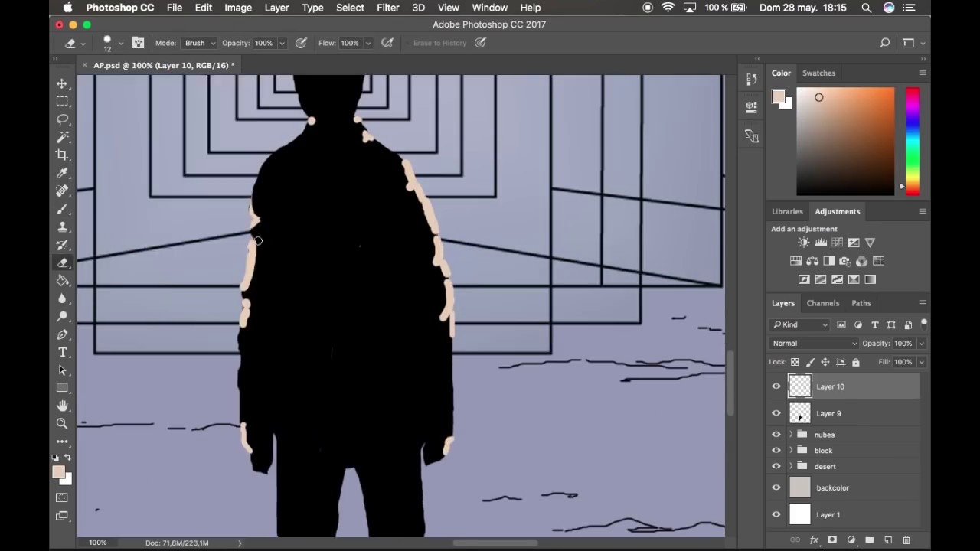Open the Layer menu
The height and width of the screenshot is (551, 980).
276,8
